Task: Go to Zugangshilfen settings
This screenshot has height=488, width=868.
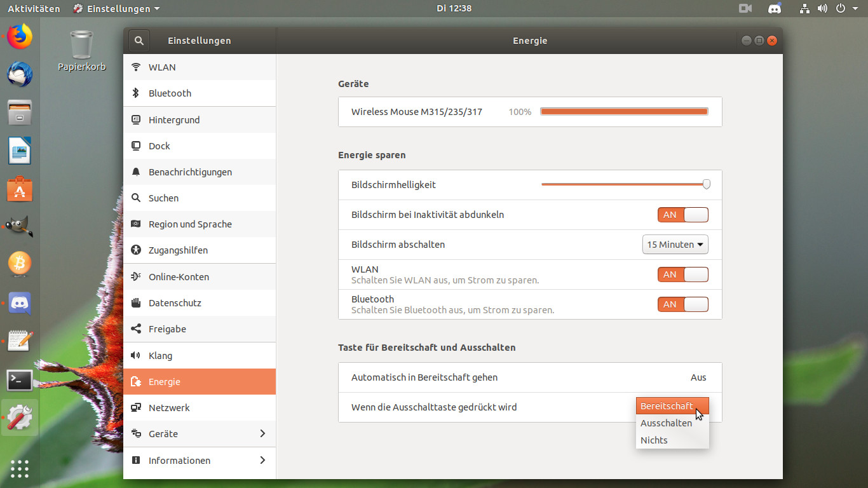Action: coord(200,250)
